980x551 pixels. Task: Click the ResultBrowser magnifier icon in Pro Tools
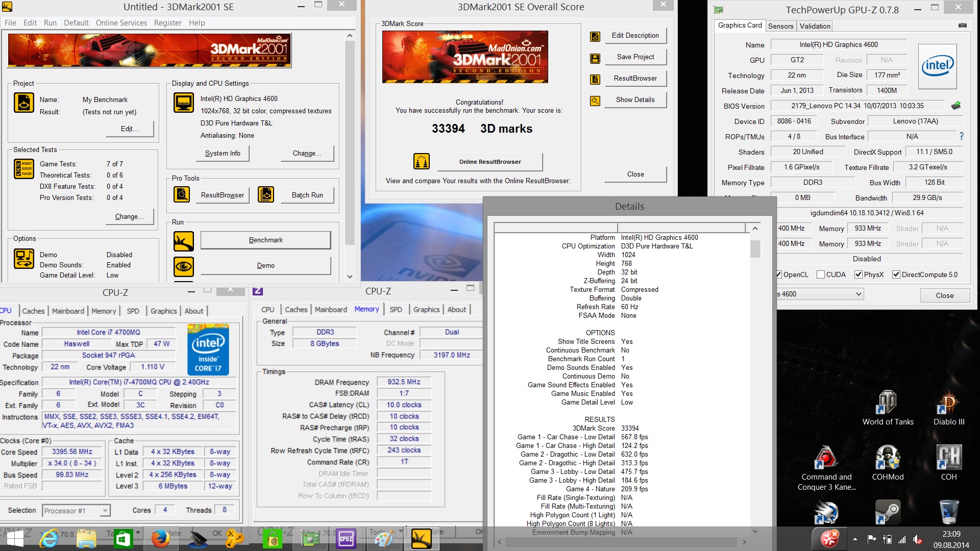tap(181, 194)
